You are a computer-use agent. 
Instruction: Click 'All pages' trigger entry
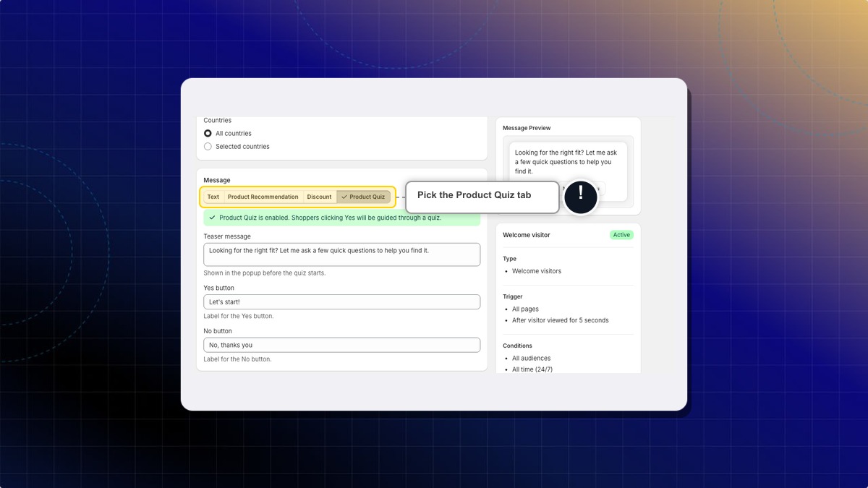(525, 309)
